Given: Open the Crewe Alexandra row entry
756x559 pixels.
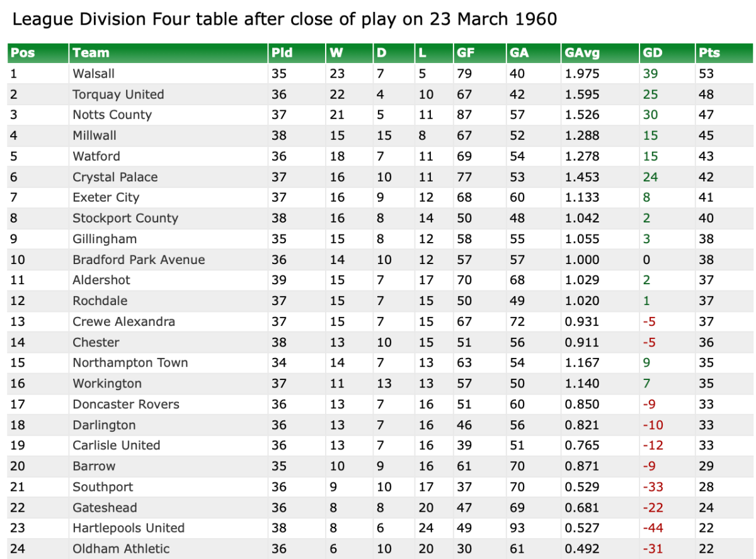Looking at the screenshot, I should (123, 321).
